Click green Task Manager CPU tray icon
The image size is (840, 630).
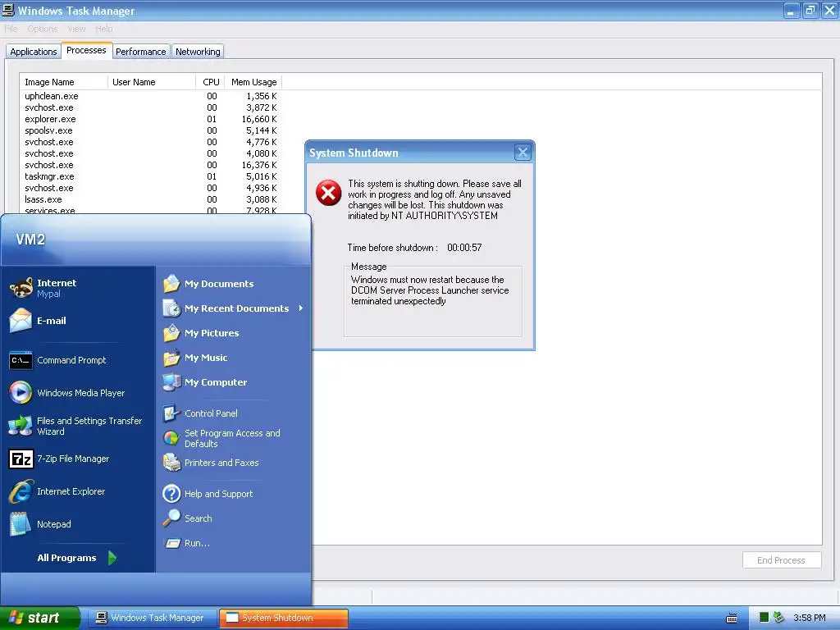click(x=764, y=618)
